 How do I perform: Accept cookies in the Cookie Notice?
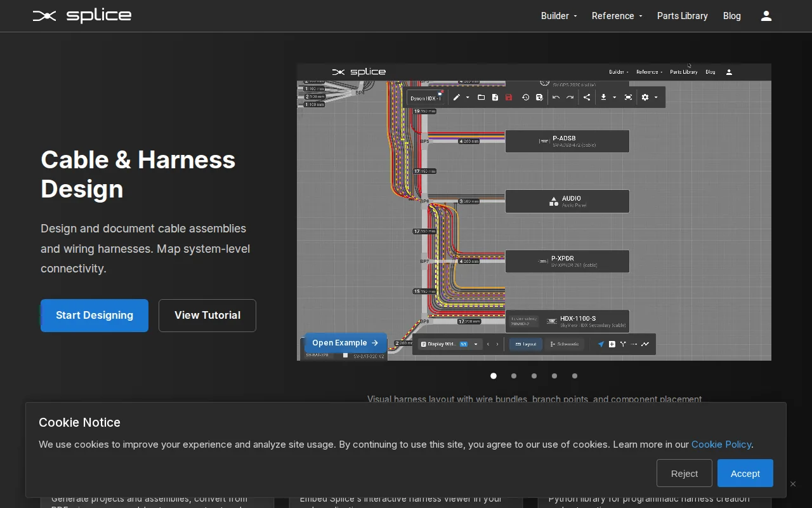point(745,473)
